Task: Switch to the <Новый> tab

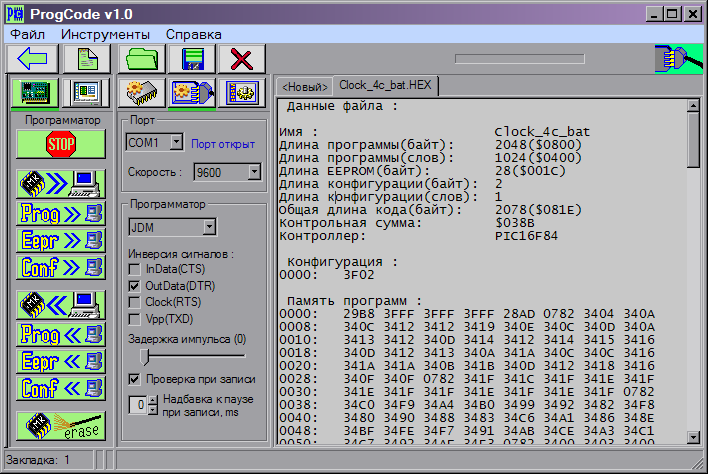Action: coord(305,87)
